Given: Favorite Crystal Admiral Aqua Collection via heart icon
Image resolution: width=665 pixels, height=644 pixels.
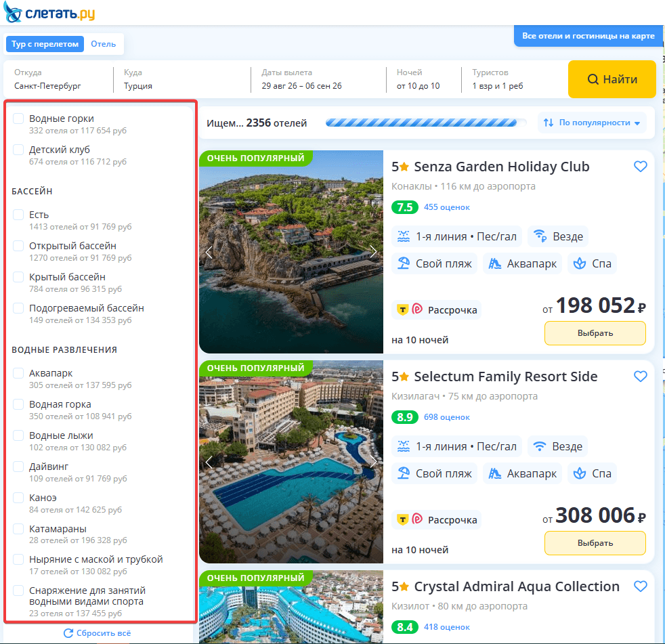Looking at the screenshot, I should point(640,586).
